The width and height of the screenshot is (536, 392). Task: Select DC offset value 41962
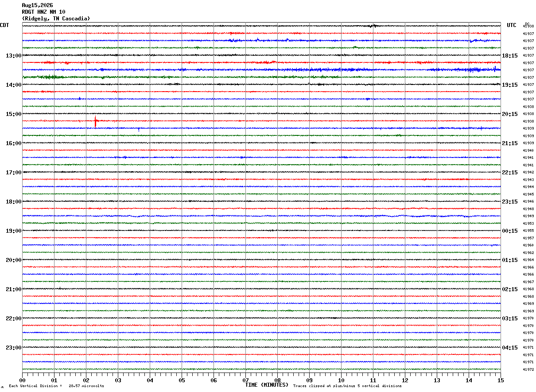528,253
